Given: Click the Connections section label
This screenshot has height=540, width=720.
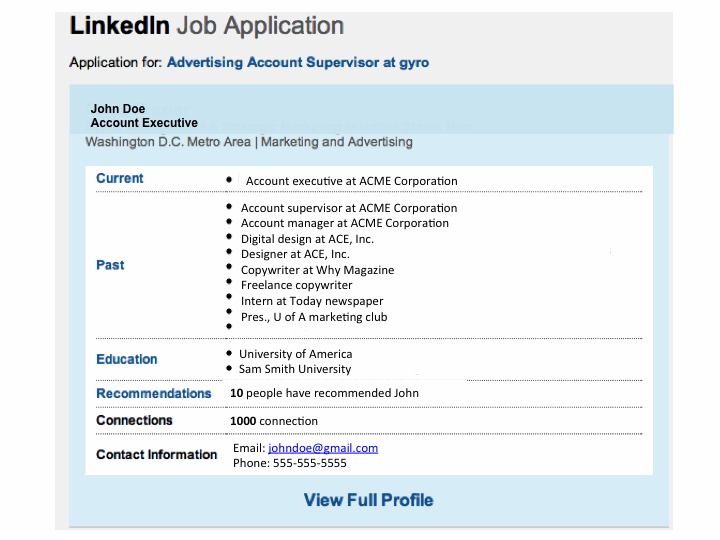Looking at the screenshot, I should click(x=134, y=421).
